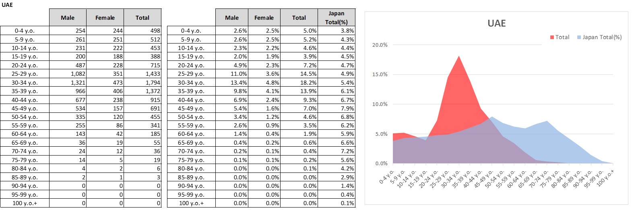Select the 13.4% male percentage cell
The height and width of the screenshot is (216, 644).
pyautogui.click(x=232, y=83)
